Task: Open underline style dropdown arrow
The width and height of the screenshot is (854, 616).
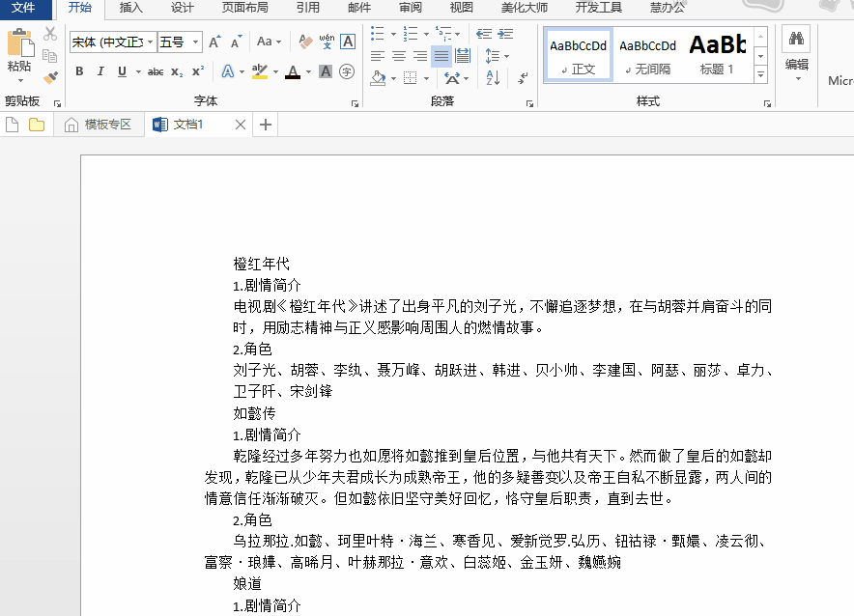Action: [x=138, y=71]
